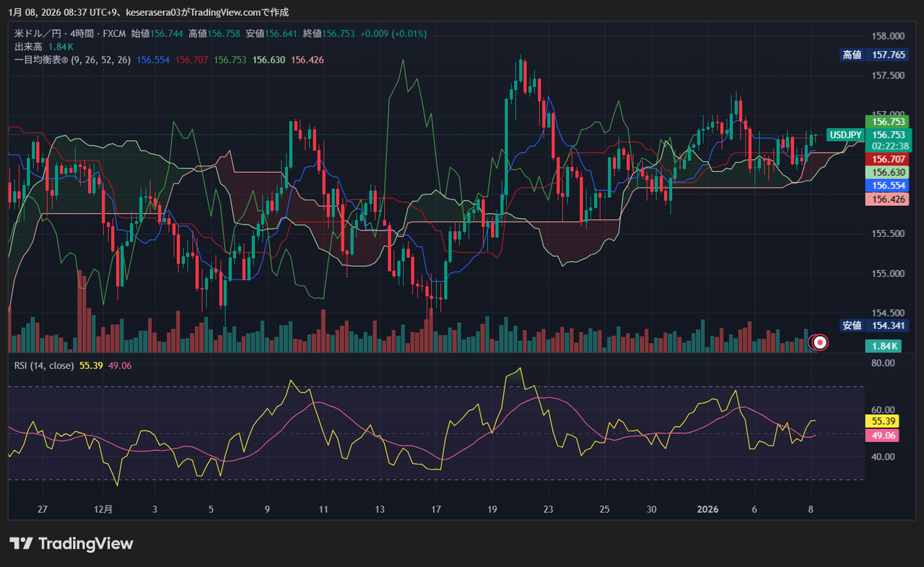The image size is (924, 567).
Task: Click the 9 date label on time axis
Action: pyautogui.click(x=267, y=509)
